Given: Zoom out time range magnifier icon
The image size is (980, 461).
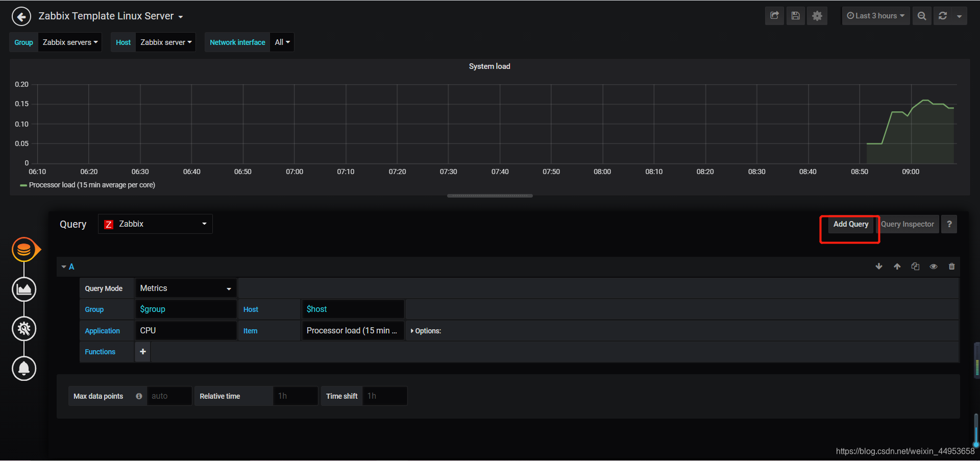Looking at the screenshot, I should coord(921,16).
